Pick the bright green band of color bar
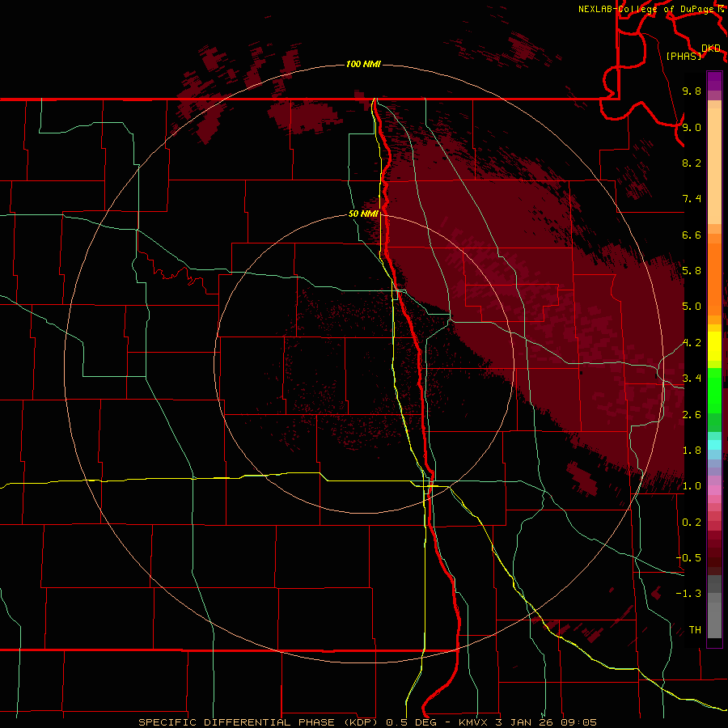This screenshot has height=728, width=728. click(714, 389)
